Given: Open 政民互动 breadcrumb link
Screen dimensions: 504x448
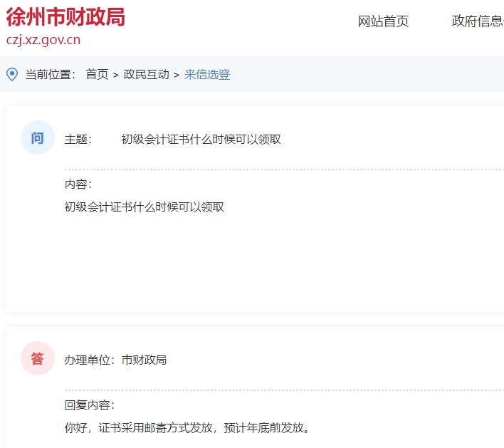Looking at the screenshot, I should pos(146,75).
